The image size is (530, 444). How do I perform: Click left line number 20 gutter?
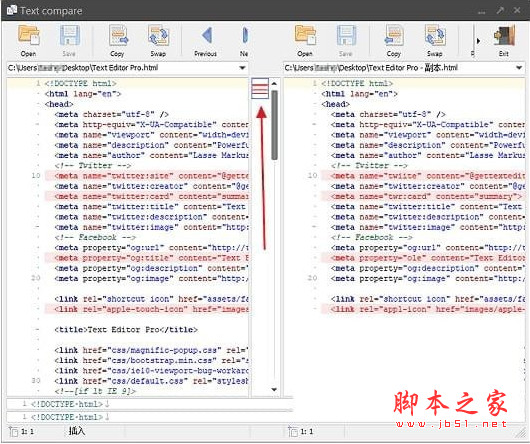tap(36, 278)
